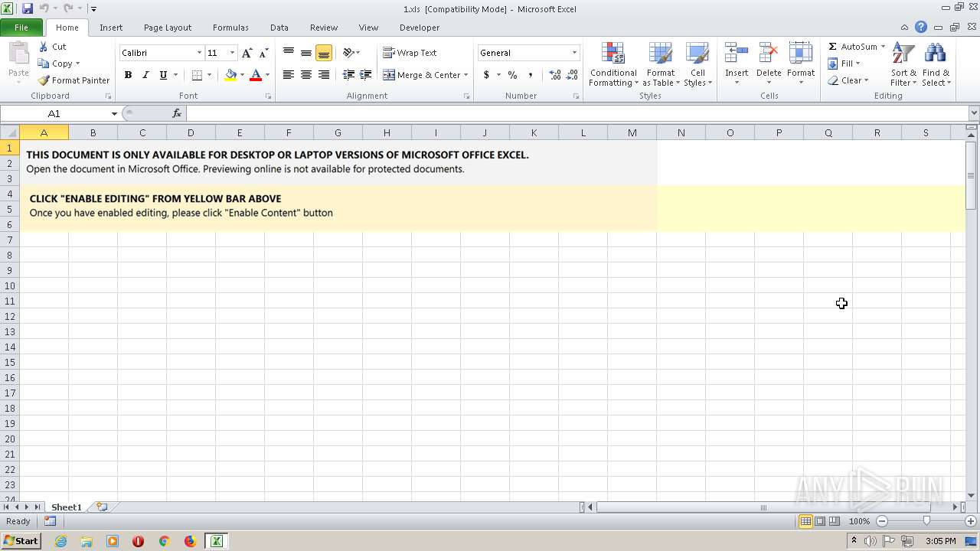Open Find & Select binoculars
The image size is (980, 551).
tap(936, 64)
